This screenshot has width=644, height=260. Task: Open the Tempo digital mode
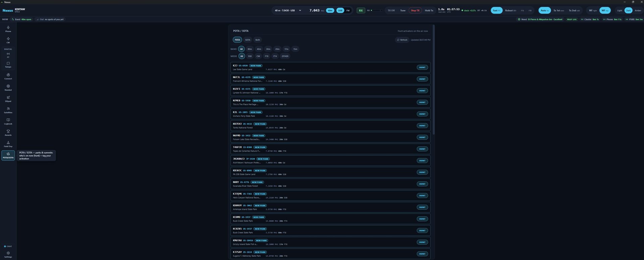click(x=8, y=65)
